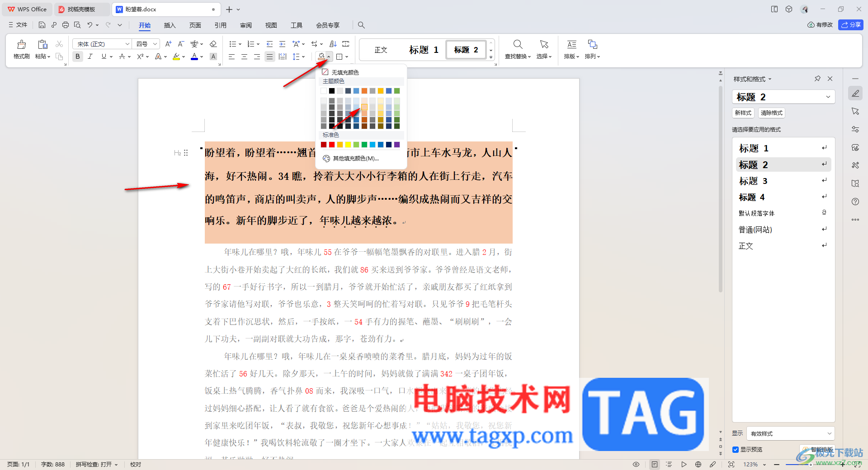Select 标题 3 in the styles list

[783, 181]
